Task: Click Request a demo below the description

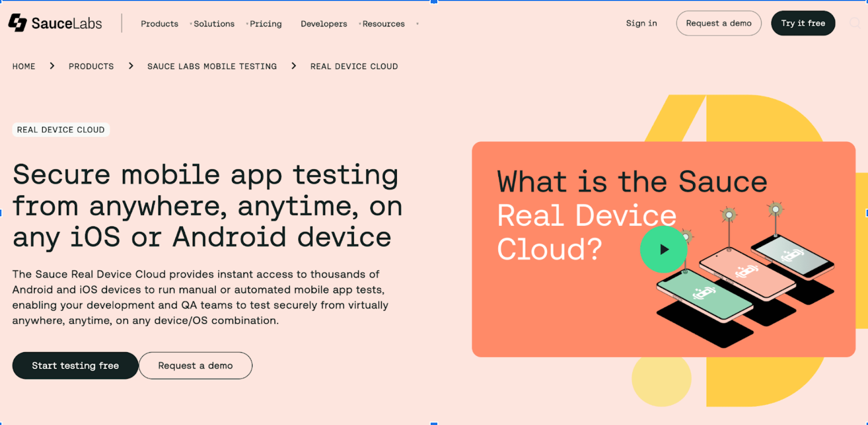Action: point(195,366)
